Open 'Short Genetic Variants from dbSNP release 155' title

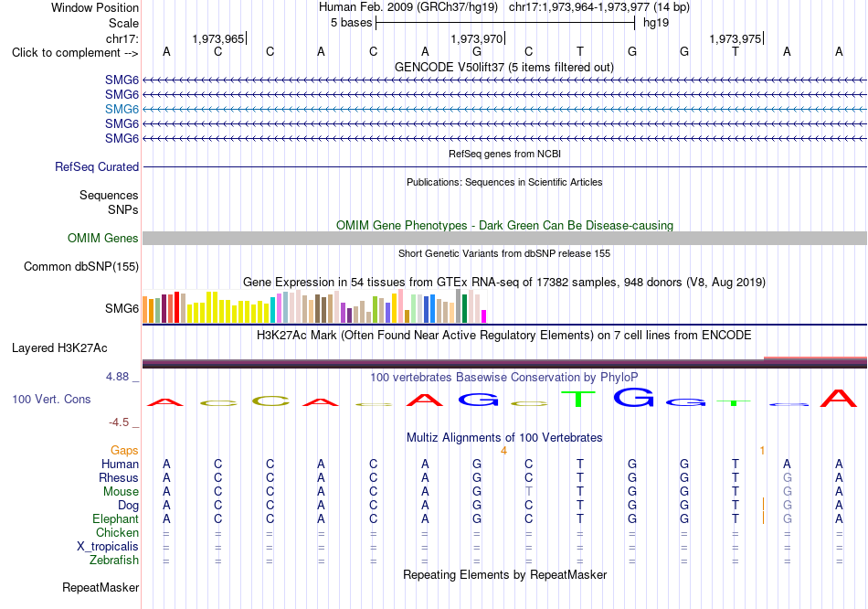coord(504,253)
